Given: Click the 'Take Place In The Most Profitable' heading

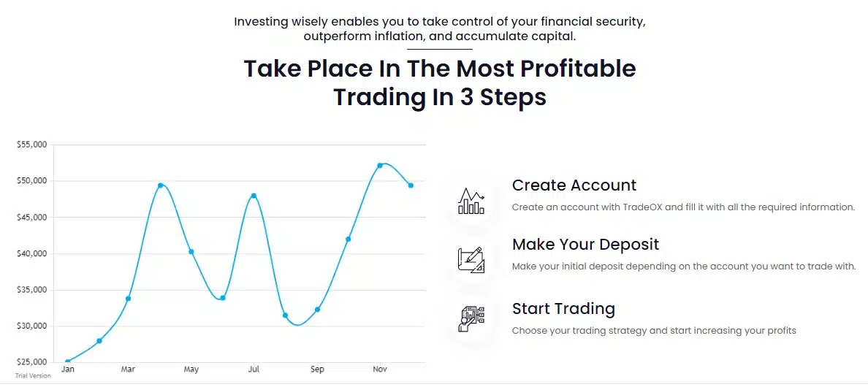Looking at the screenshot, I should click(440, 69).
